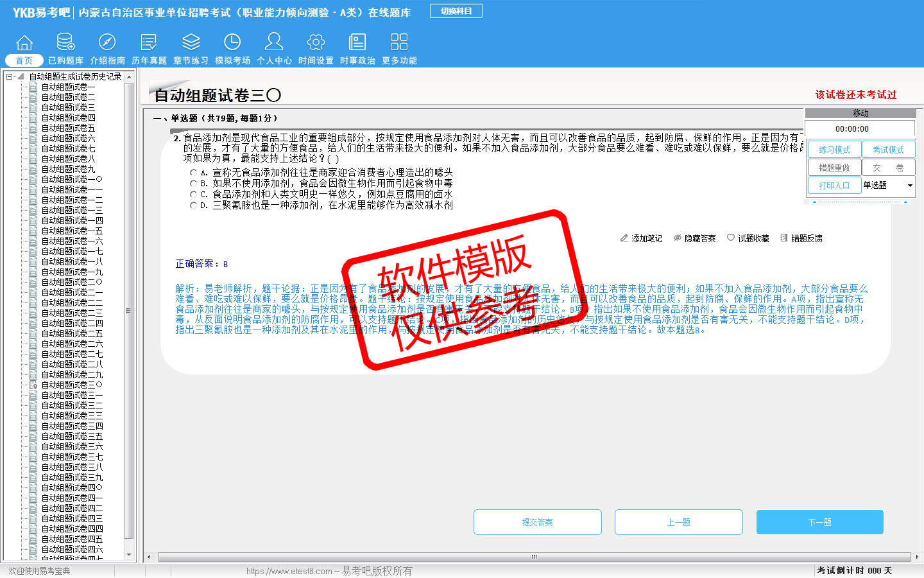Open the 单选题 question type dropdown
Viewport: 924px width, 578px height.
(909, 186)
